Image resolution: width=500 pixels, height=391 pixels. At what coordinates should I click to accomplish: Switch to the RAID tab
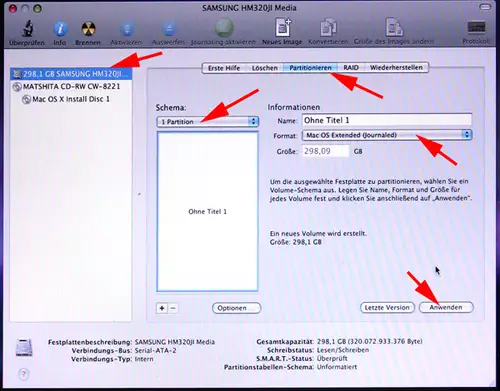click(351, 68)
